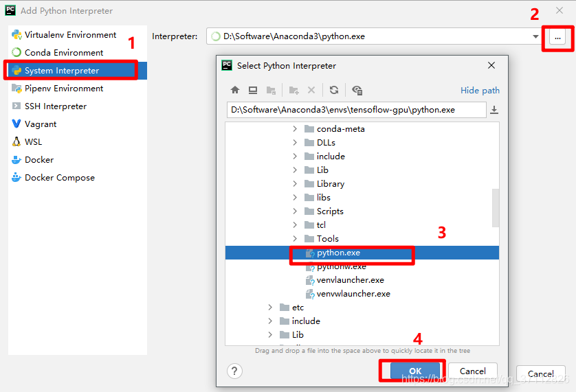
Task: Expand the Library folder
Action: tap(295, 183)
